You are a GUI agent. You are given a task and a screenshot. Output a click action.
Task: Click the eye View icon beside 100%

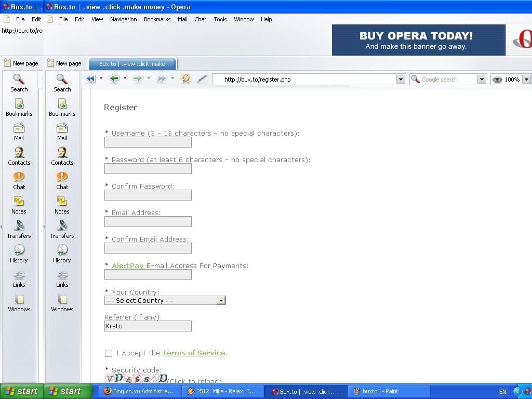click(497, 79)
